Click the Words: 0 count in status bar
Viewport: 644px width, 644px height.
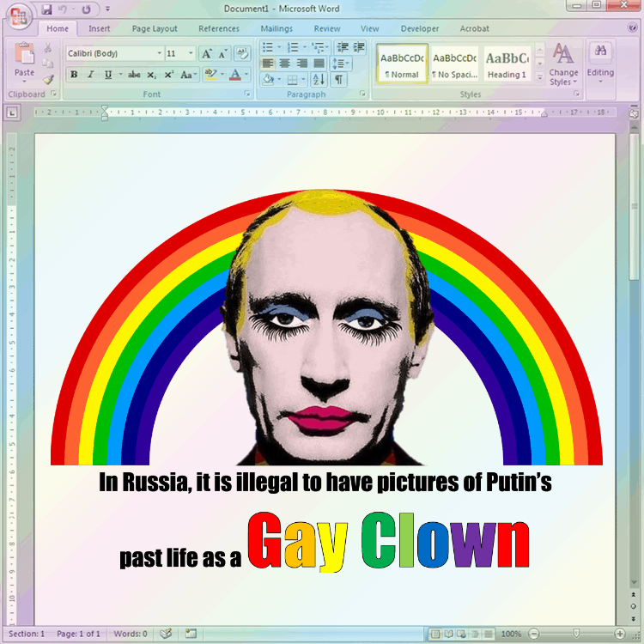click(130, 634)
